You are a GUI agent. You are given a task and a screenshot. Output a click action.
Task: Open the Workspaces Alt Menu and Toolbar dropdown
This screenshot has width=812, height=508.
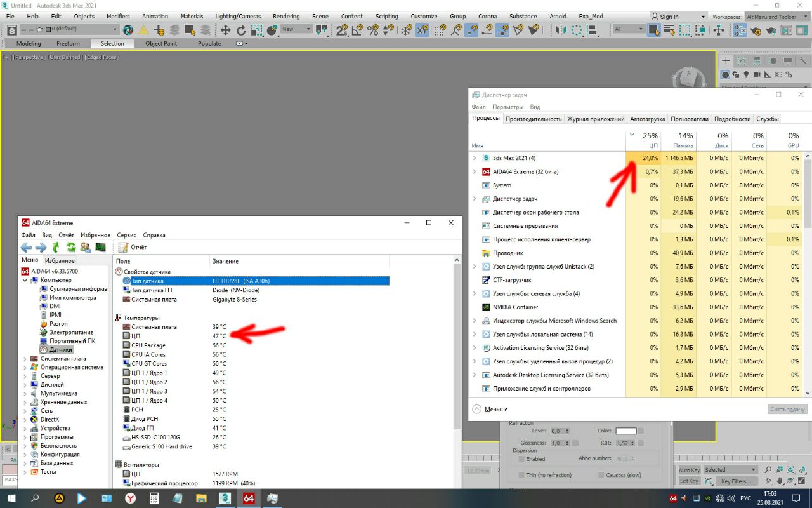(778, 17)
